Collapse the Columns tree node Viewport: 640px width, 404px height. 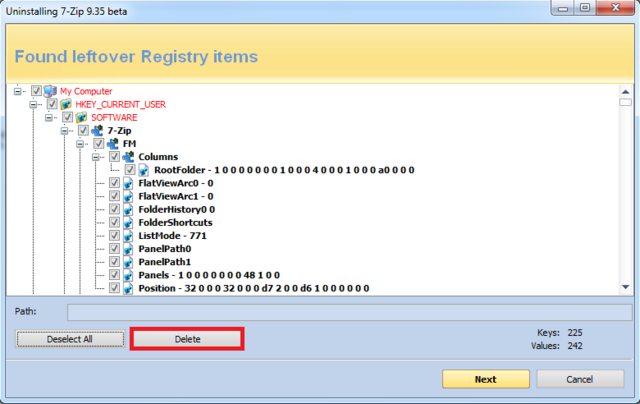click(x=96, y=157)
